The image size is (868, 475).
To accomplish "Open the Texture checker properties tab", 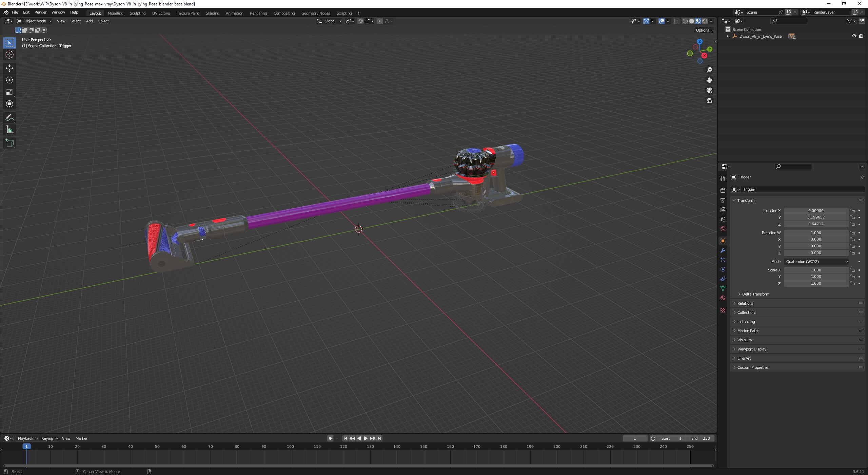I will (723, 310).
